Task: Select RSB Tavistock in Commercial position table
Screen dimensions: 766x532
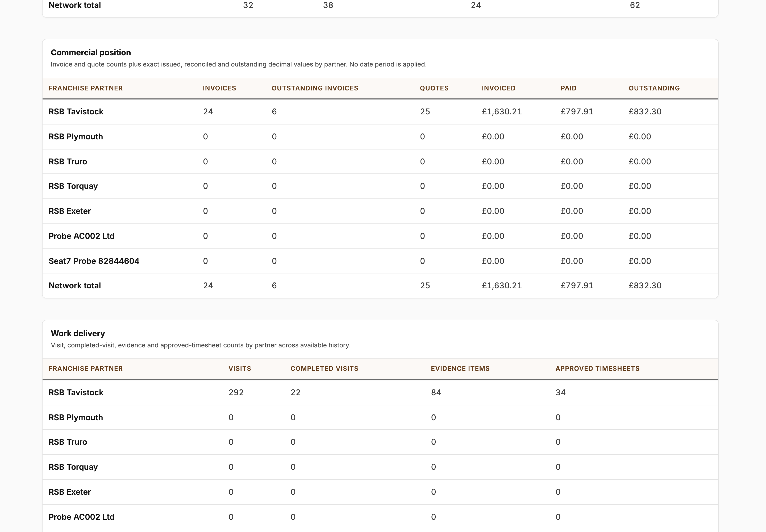Action: pyautogui.click(x=76, y=112)
